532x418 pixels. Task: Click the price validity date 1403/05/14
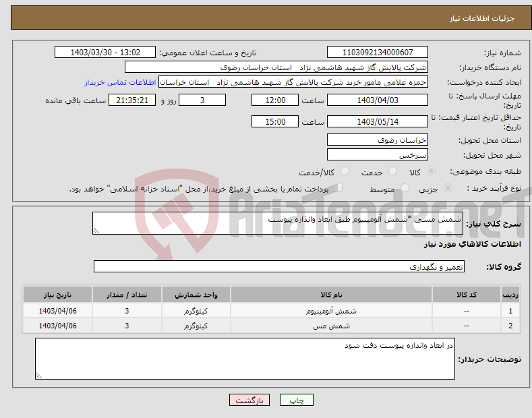pyautogui.click(x=378, y=121)
